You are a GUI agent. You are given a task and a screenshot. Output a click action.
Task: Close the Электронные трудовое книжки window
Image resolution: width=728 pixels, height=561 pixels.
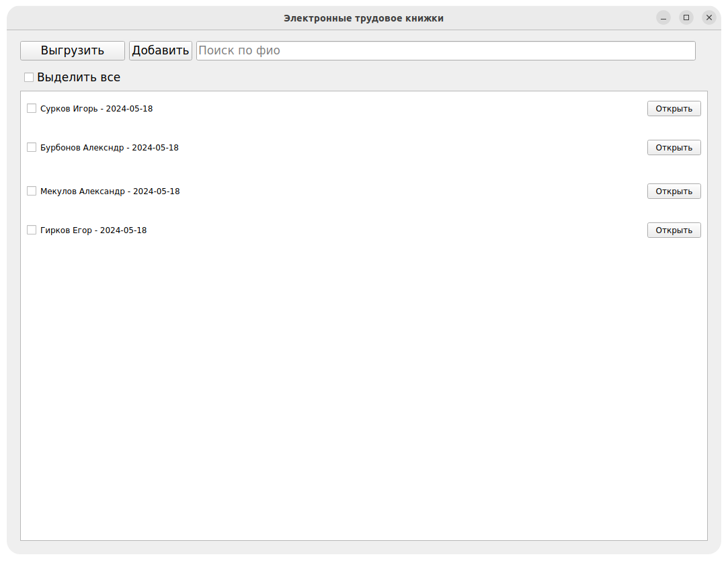coord(709,18)
